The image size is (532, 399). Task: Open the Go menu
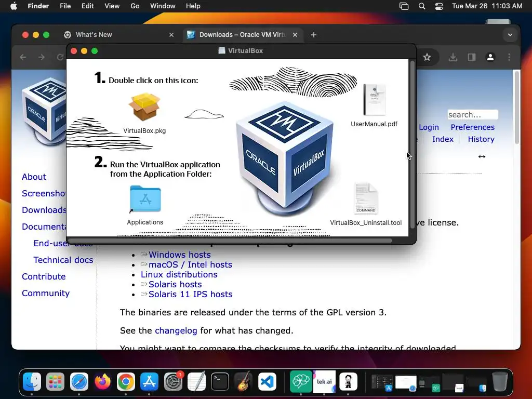click(135, 6)
